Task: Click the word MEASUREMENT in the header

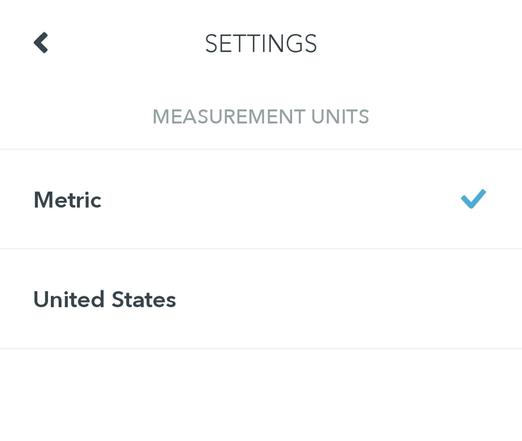Action: (229, 117)
